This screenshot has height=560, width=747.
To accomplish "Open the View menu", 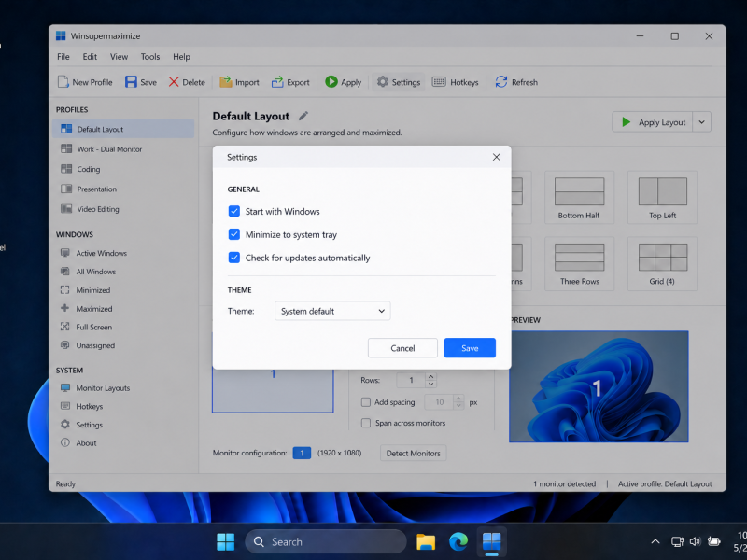I will pyautogui.click(x=120, y=57).
